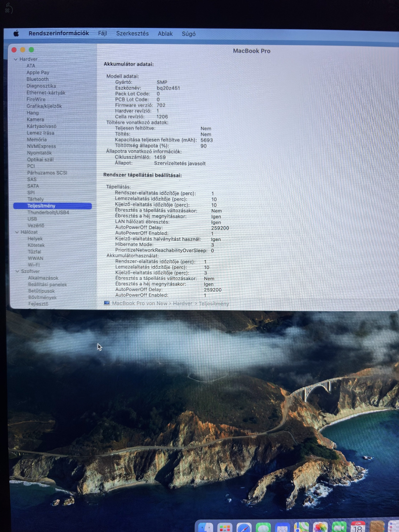Select Fejlesztő under Szoftver
Viewport: 399px width, 532px height.
38,304
